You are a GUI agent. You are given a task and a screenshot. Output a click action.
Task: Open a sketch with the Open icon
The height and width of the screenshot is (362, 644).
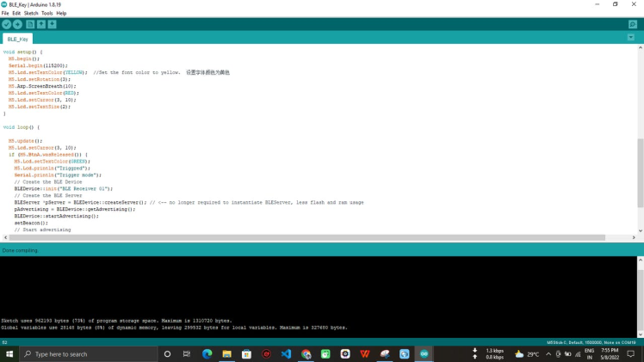(x=41, y=25)
